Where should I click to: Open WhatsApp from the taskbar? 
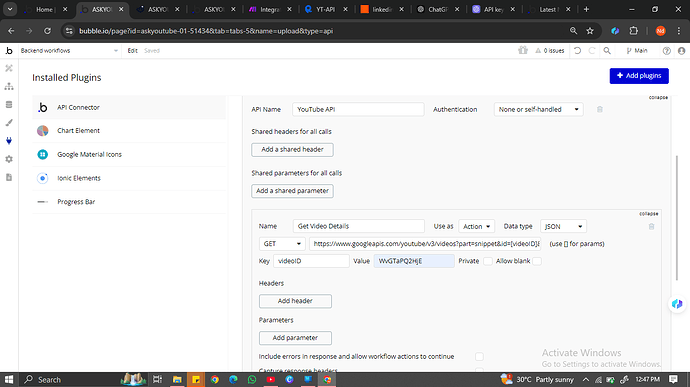click(252, 380)
